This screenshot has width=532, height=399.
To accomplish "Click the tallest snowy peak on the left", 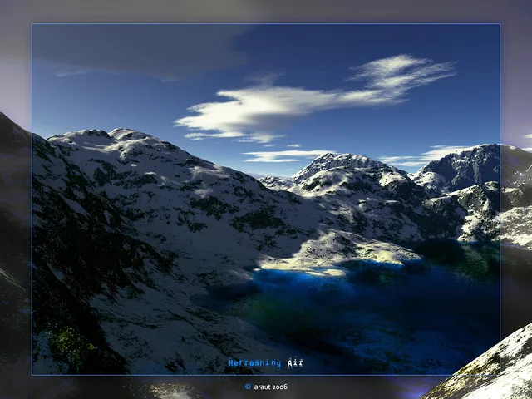I will (x=125, y=133).
